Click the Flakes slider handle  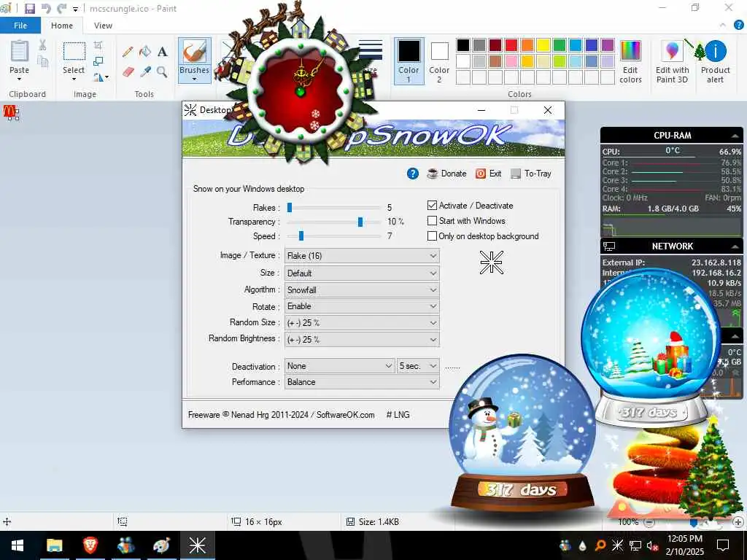point(289,208)
